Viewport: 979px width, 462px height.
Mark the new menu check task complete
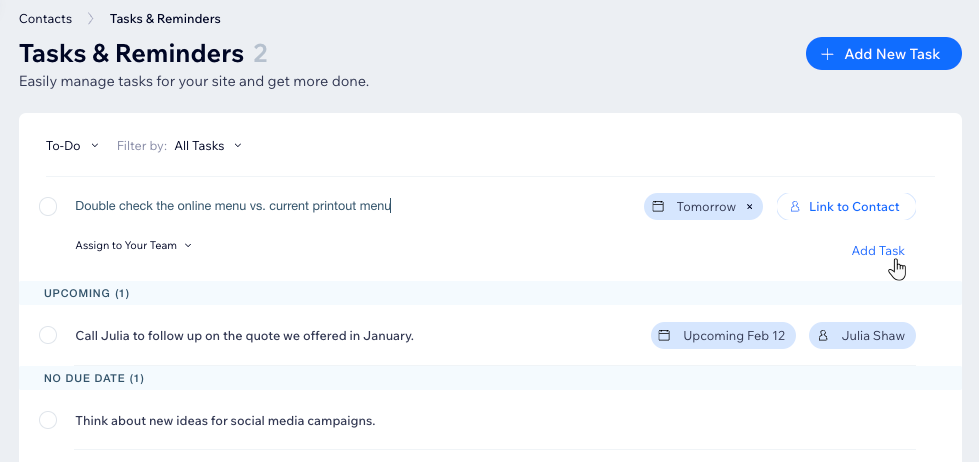pos(48,207)
